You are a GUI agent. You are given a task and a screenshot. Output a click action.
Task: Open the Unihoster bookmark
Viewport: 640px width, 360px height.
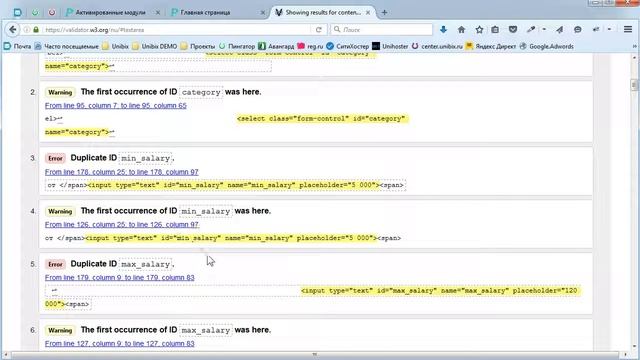tap(390, 47)
